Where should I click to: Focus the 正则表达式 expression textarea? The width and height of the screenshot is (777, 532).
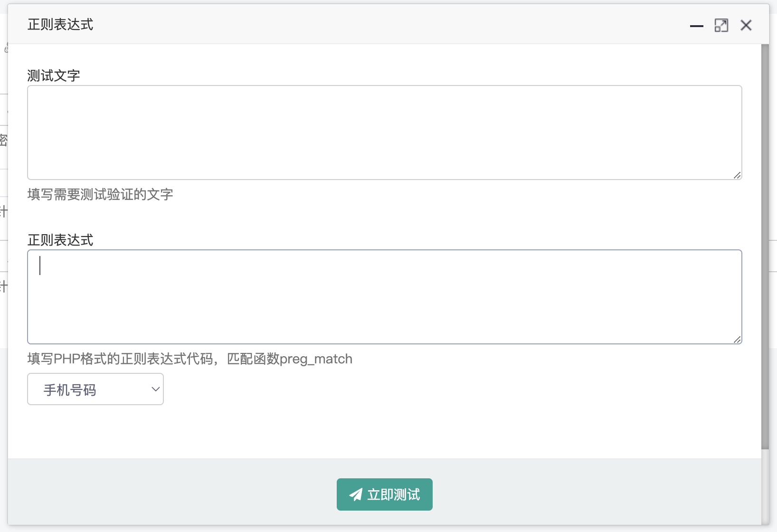(x=385, y=297)
